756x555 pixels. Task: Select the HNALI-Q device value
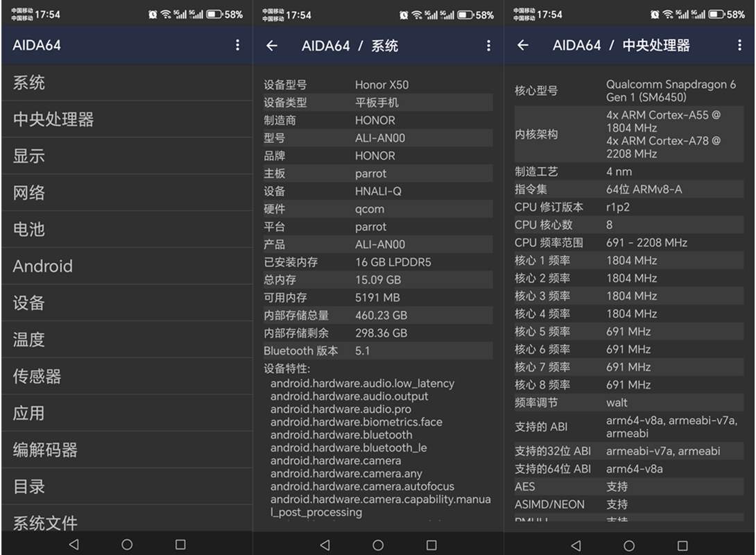click(378, 191)
